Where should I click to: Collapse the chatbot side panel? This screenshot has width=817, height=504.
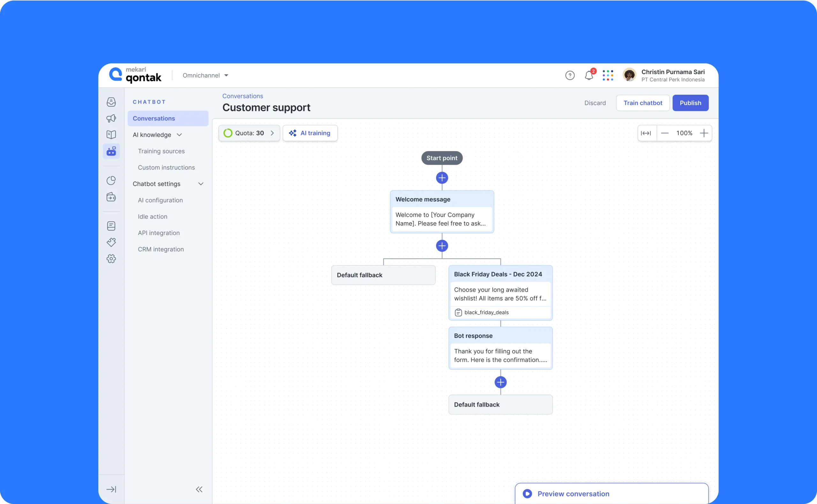coord(199,489)
